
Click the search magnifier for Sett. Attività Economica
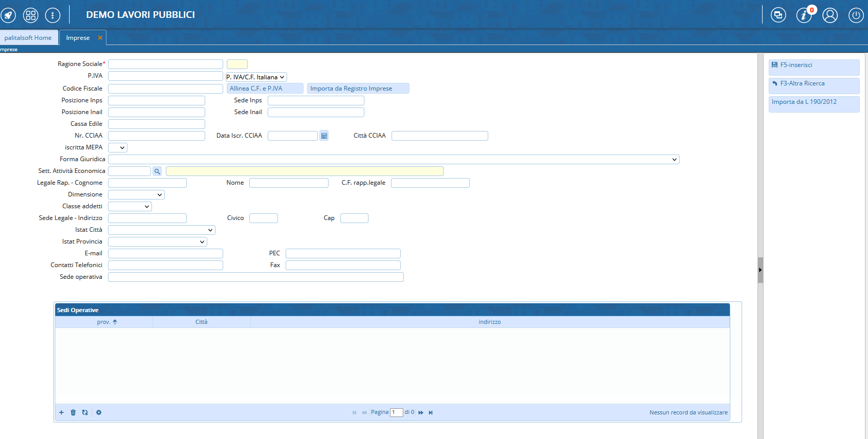157,171
